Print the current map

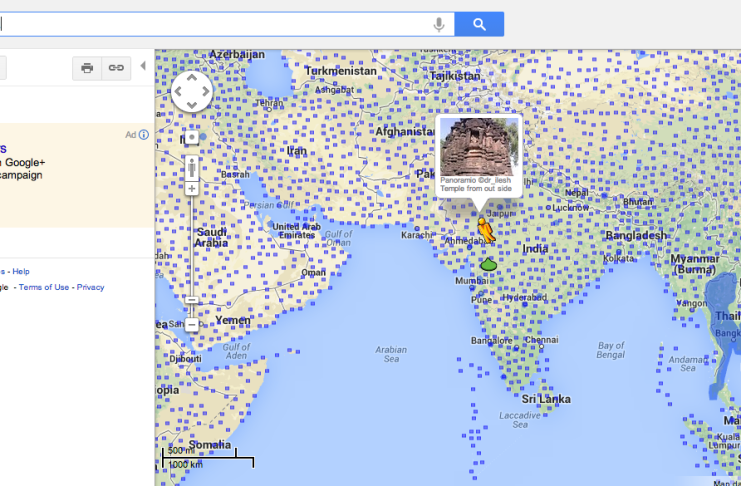(88, 67)
